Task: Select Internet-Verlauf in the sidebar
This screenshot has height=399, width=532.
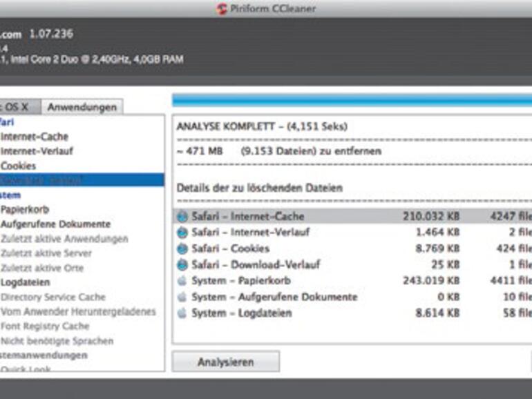Action: 37,151
